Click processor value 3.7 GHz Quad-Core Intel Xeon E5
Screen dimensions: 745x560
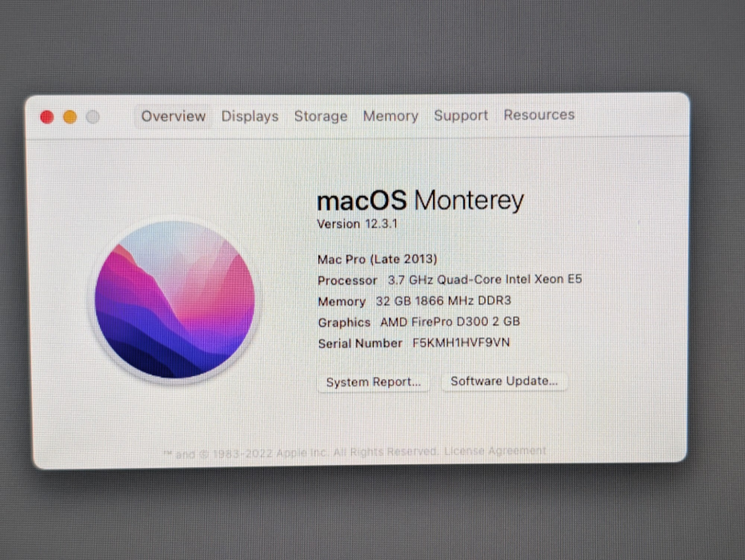485,279
